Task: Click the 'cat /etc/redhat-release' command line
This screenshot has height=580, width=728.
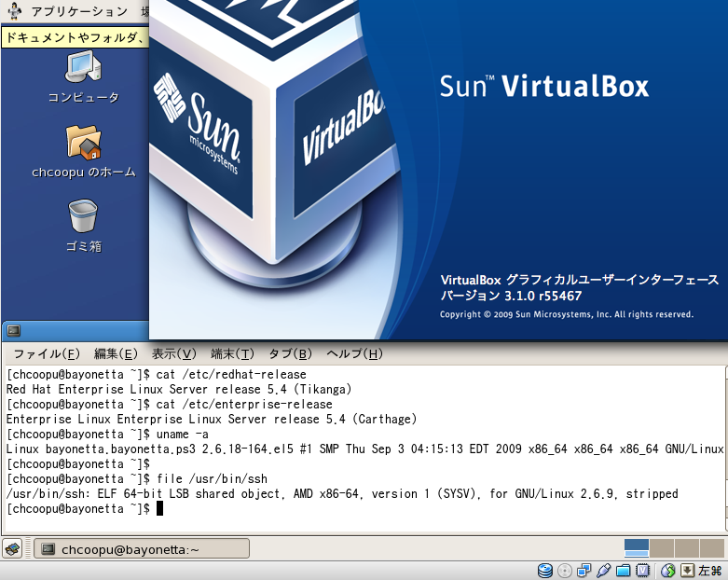Action: pyautogui.click(x=157, y=374)
